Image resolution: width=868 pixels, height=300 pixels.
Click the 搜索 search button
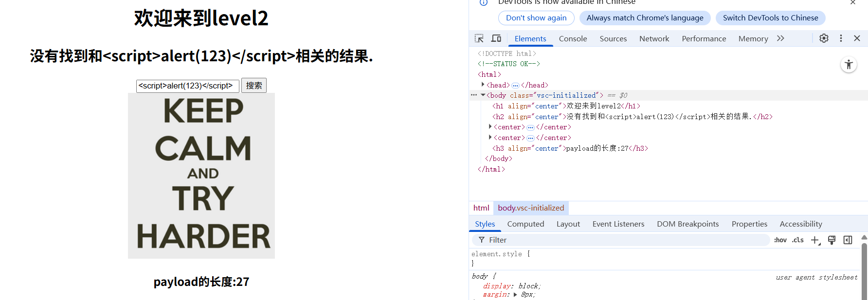pos(254,86)
